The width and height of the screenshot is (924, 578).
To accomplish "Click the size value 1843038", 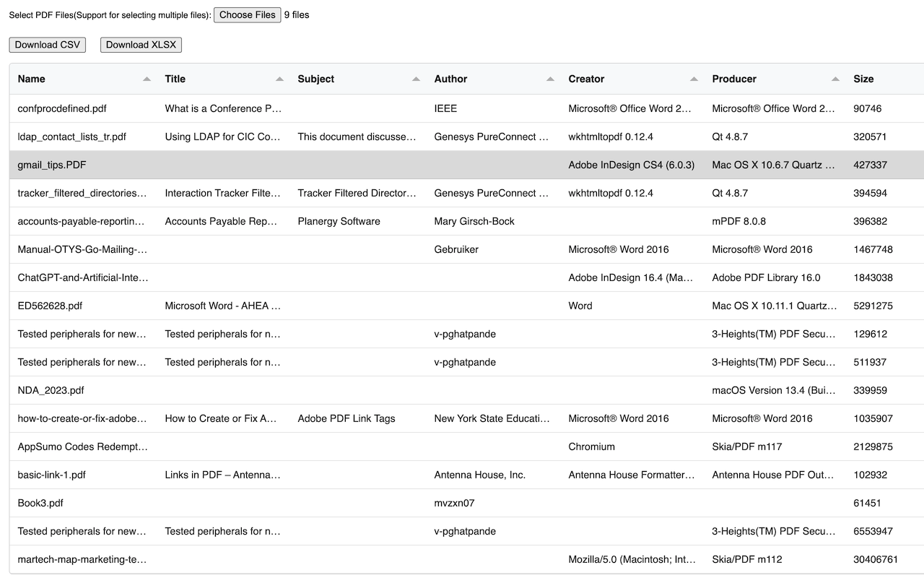I will click(x=873, y=277).
